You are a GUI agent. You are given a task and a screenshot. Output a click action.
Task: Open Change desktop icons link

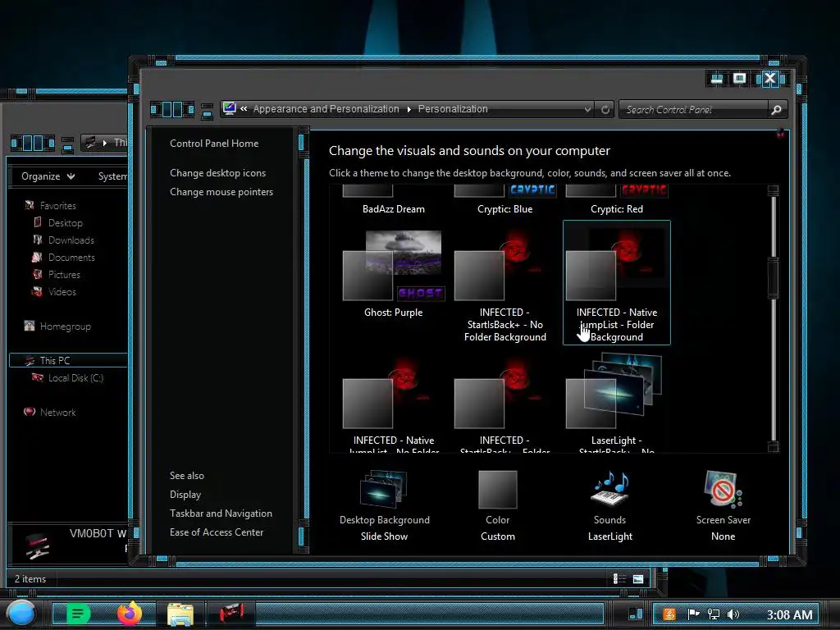[217, 173]
